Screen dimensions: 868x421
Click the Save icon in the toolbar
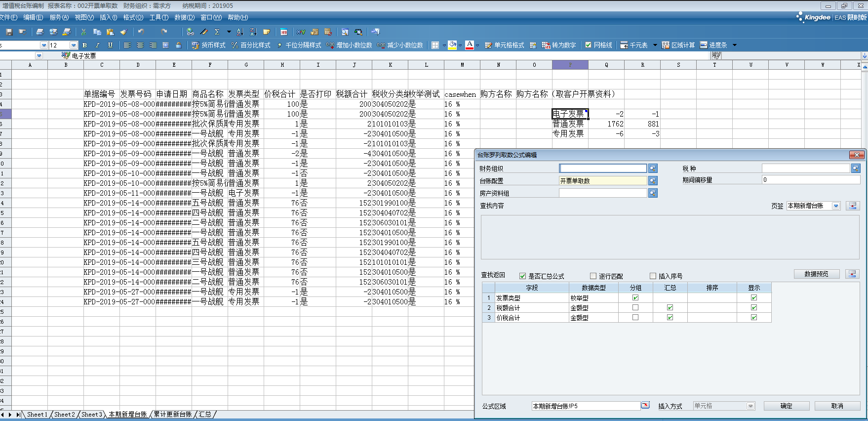tap(9, 32)
